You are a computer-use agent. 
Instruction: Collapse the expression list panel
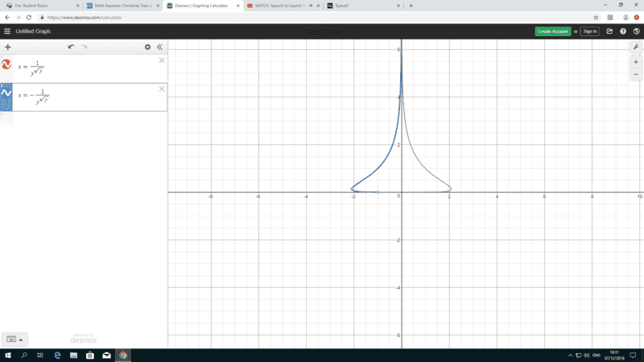(159, 47)
